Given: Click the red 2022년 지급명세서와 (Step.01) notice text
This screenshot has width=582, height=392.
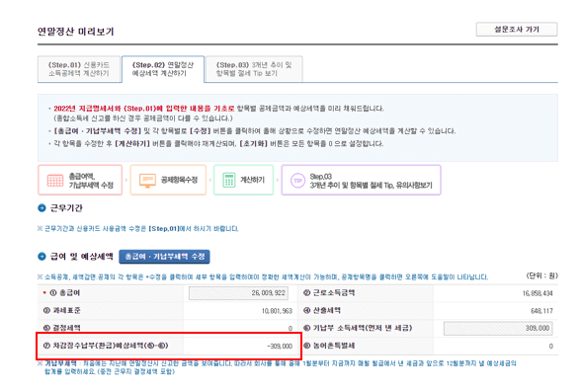Looking at the screenshot, I should point(144,109).
